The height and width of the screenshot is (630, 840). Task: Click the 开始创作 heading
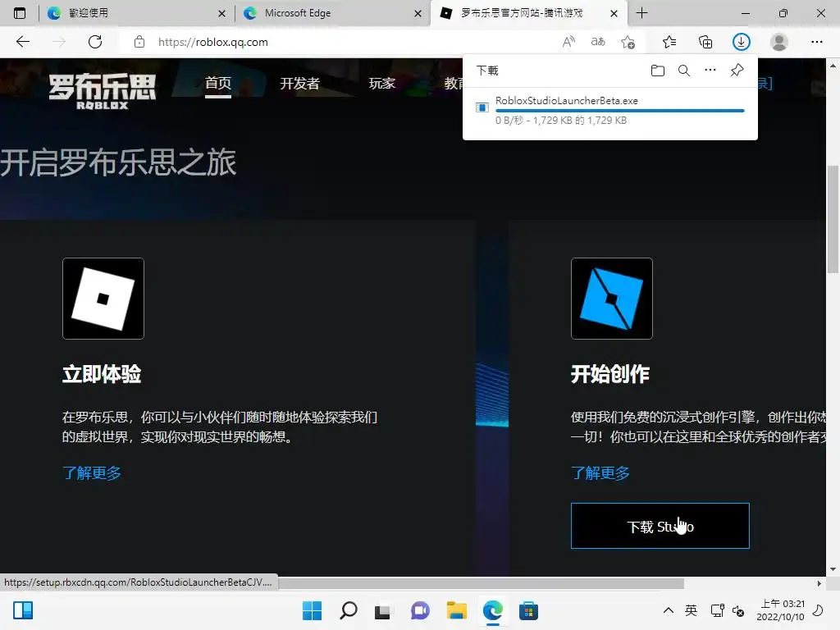[x=610, y=374]
